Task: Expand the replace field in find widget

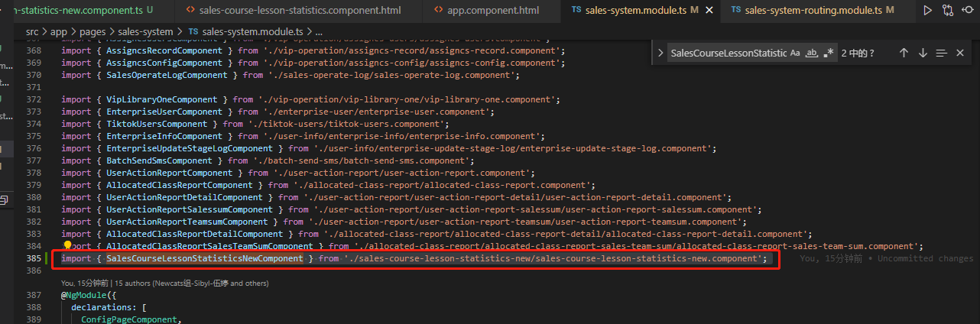Action: tap(660, 53)
